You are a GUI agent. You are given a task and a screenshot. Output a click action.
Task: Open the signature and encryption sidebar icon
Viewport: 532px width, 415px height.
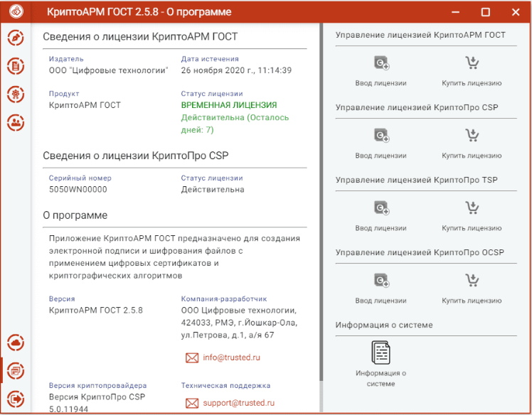coord(16,38)
